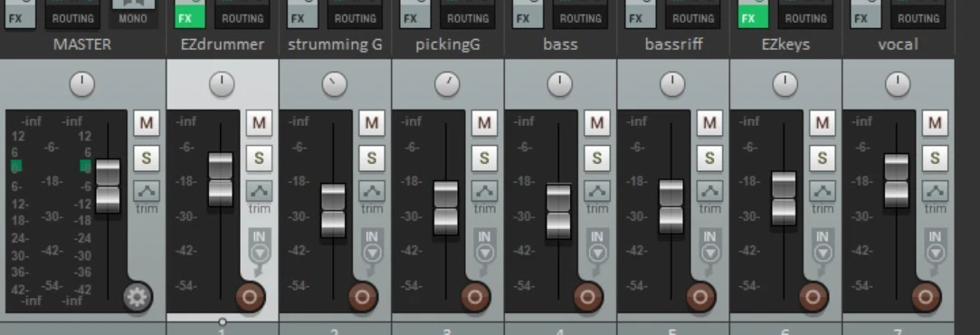
Task: Open EZdrummer envelope trim icon
Action: 259,191
